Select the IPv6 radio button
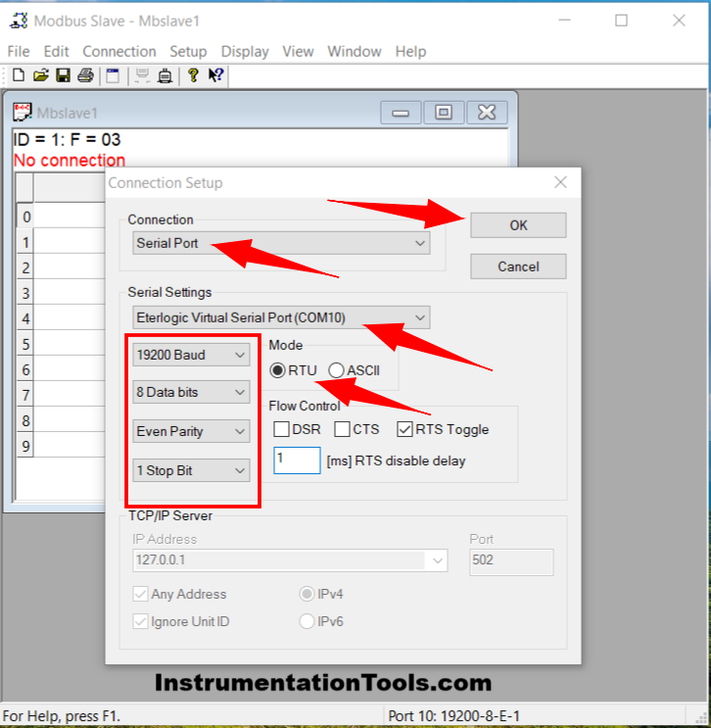711x728 pixels. (x=307, y=621)
